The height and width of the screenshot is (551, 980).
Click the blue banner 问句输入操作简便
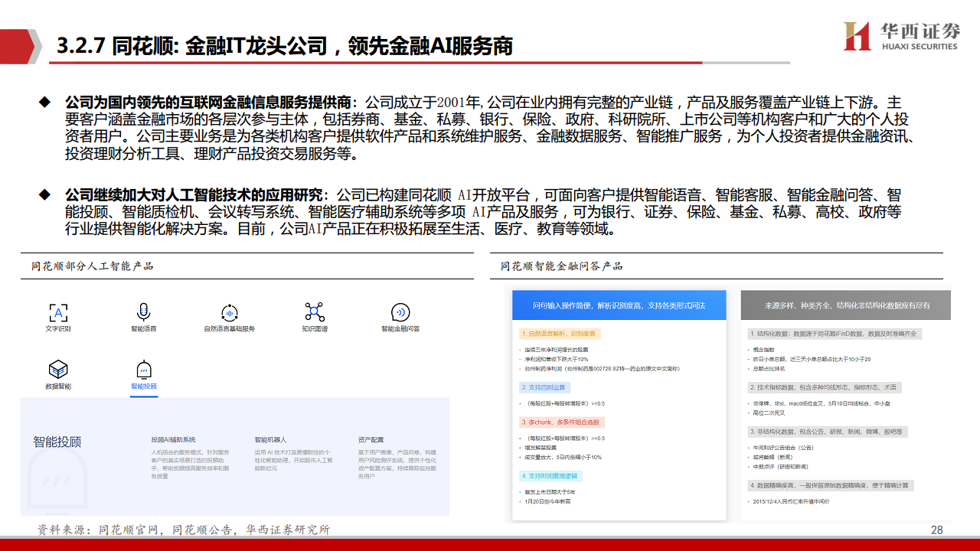[x=619, y=305]
